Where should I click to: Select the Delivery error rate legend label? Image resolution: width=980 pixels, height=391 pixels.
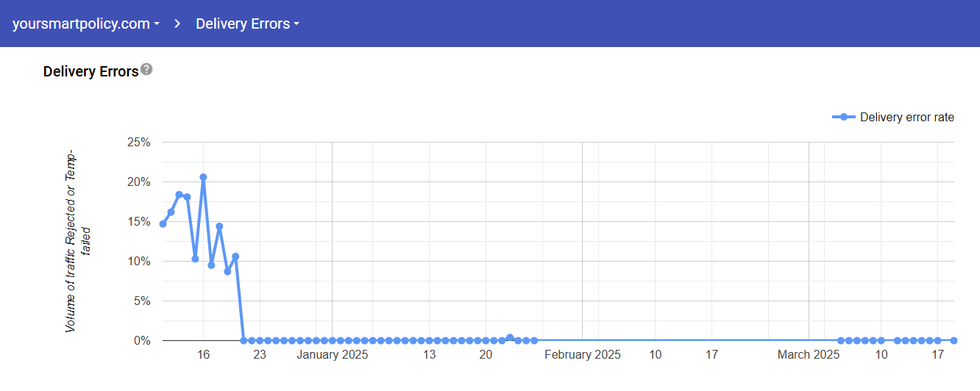coord(906,117)
